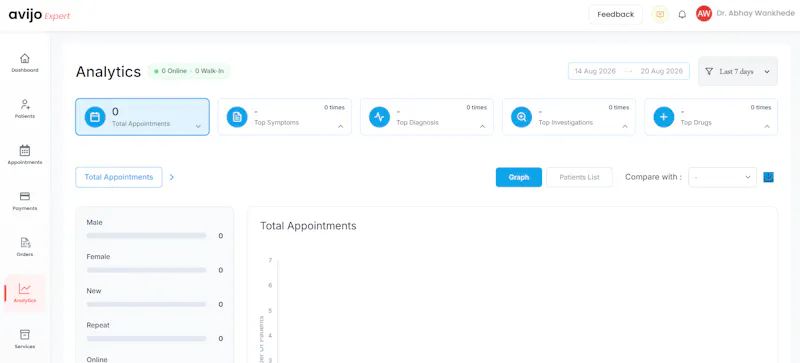Switch to Graph view

(x=519, y=177)
